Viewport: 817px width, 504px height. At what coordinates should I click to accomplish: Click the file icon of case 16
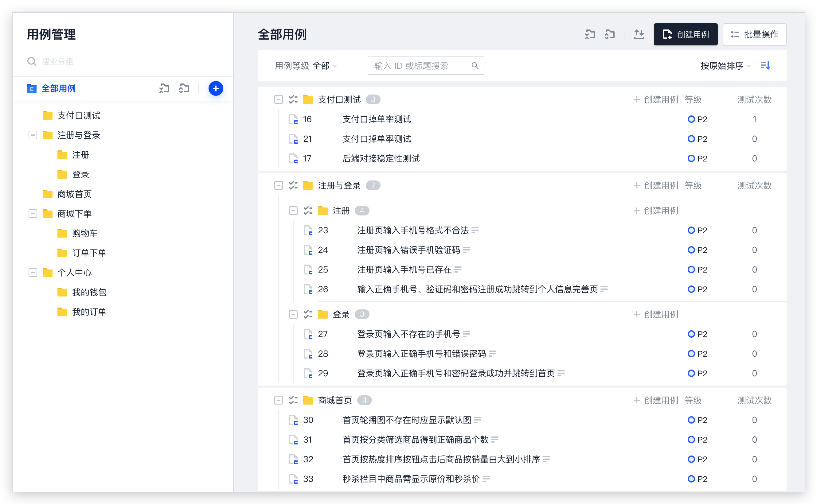(x=293, y=119)
